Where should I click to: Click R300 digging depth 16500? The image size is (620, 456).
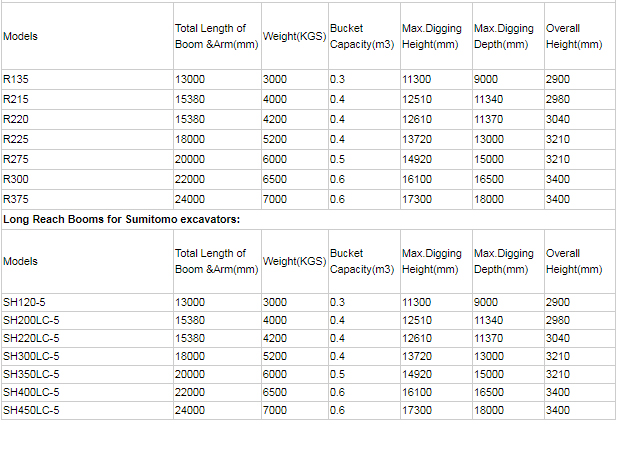[489, 179]
